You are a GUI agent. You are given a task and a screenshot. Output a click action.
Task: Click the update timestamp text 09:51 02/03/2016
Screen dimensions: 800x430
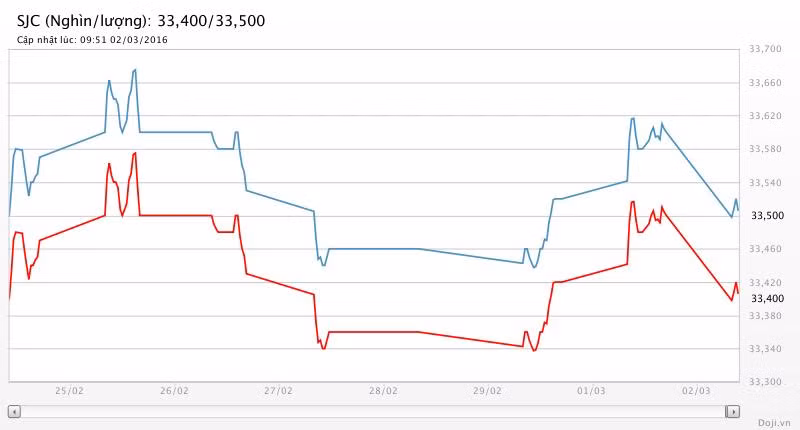pyautogui.click(x=124, y=40)
